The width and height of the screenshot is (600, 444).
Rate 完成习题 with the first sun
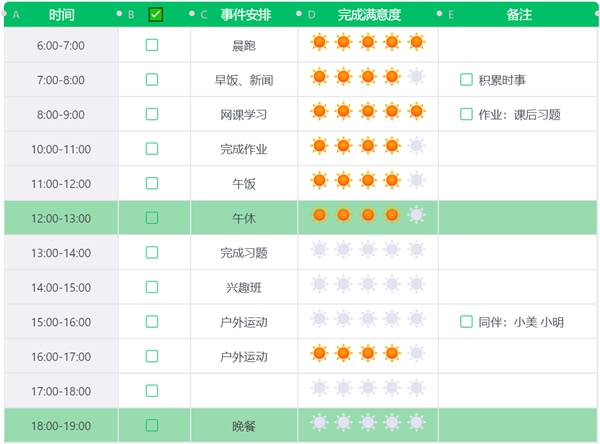coord(319,250)
